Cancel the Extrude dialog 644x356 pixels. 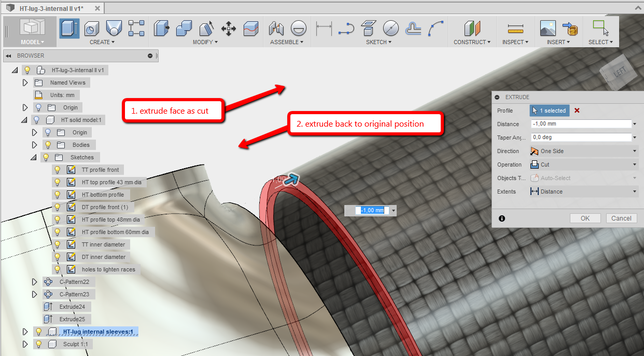[x=621, y=218]
